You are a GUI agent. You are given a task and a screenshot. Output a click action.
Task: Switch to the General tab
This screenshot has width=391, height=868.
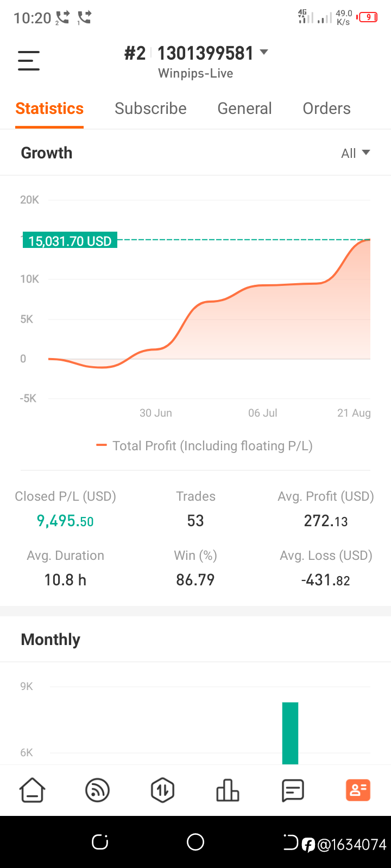pyautogui.click(x=244, y=108)
